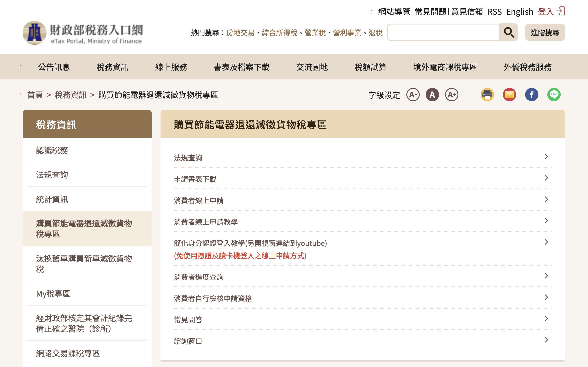Open the 書表及檔案下載 menu
This screenshot has width=588, height=367.
242,67
